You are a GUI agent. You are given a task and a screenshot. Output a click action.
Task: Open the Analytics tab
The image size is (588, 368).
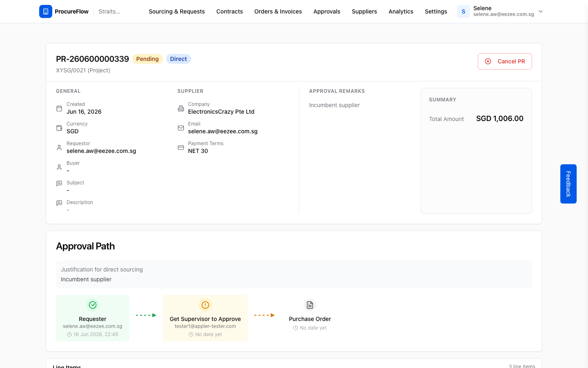401,11
